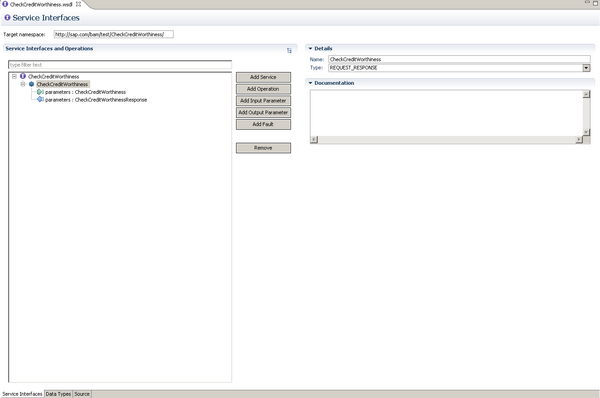Screen dimensions: 600x398
Task: Maximize the editor pane
Action: coord(595,3)
